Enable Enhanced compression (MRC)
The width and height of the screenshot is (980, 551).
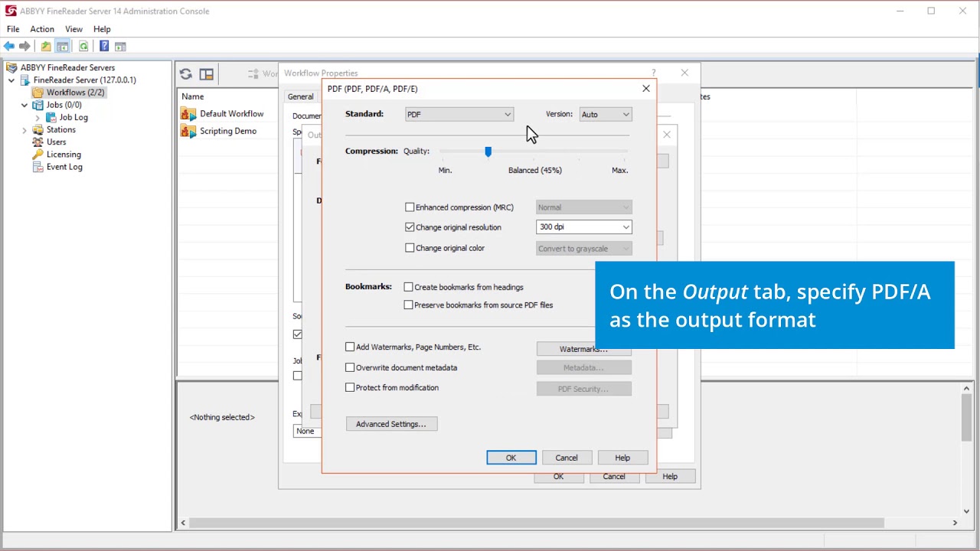(410, 207)
